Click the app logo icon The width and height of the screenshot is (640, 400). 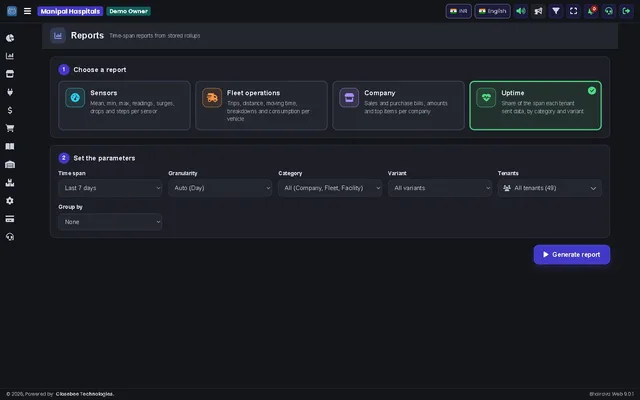(x=12, y=11)
